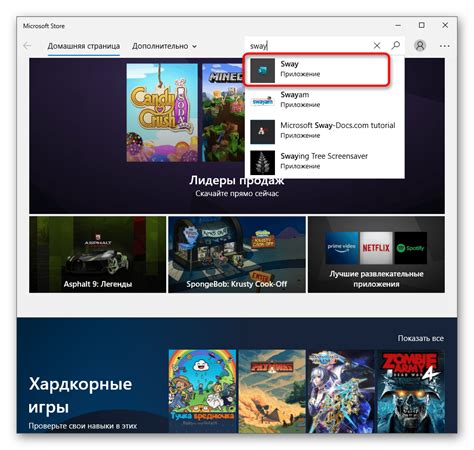The width and height of the screenshot is (474, 450).
Task: Open the Spotify logo tile
Action: click(411, 248)
